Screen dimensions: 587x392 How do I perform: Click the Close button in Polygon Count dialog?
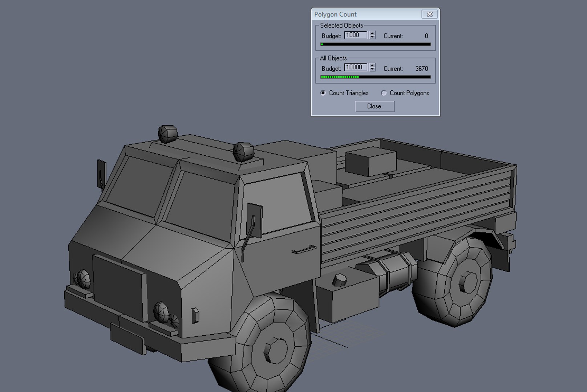pos(374,106)
